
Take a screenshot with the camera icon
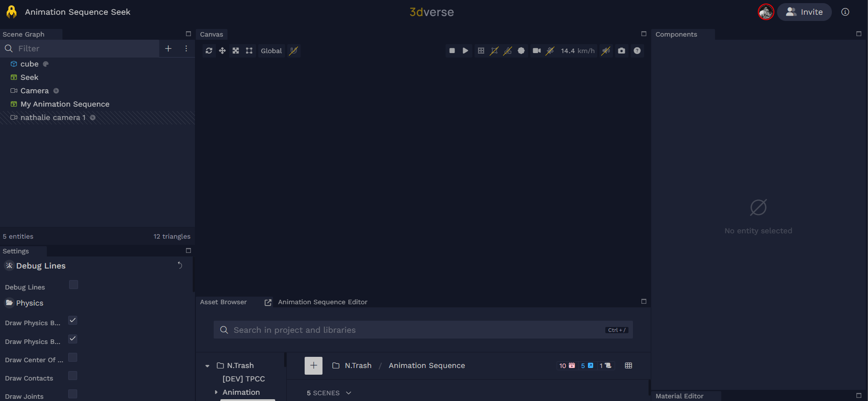coord(621,51)
